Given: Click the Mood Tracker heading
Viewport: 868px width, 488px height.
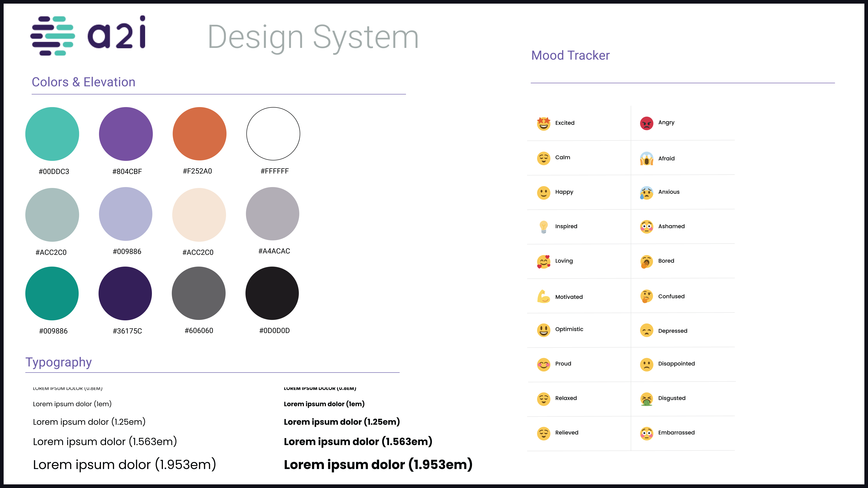Looking at the screenshot, I should pyautogui.click(x=570, y=55).
